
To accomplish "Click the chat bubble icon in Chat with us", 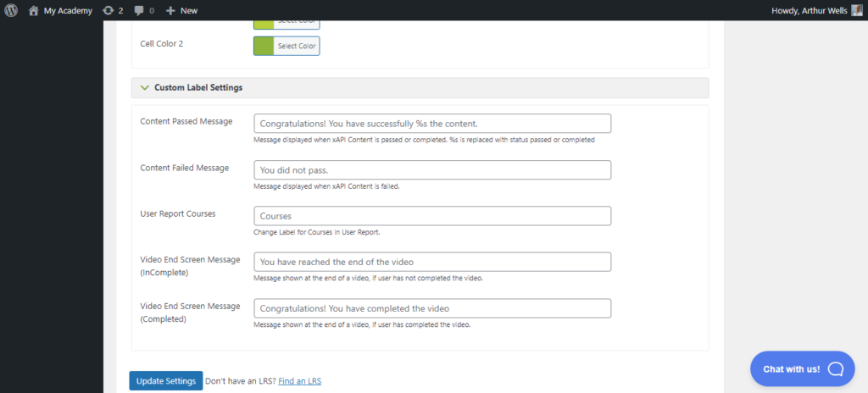I will click(x=835, y=368).
